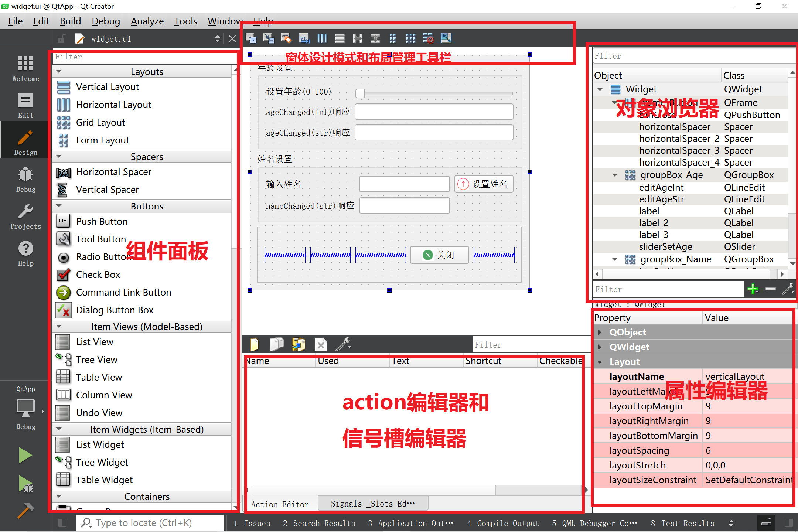Toggle right sidebar visibility in status bar
Screen dimensions: 798x532
788,523
